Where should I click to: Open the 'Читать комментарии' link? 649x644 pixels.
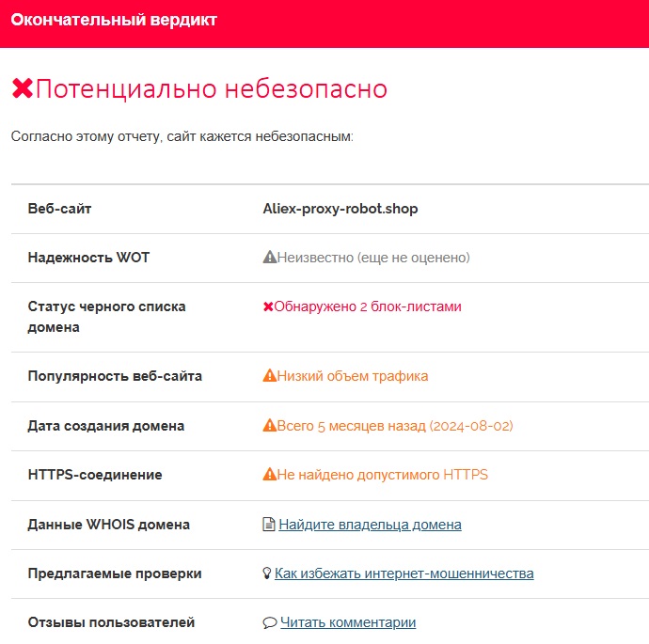[x=348, y=622]
